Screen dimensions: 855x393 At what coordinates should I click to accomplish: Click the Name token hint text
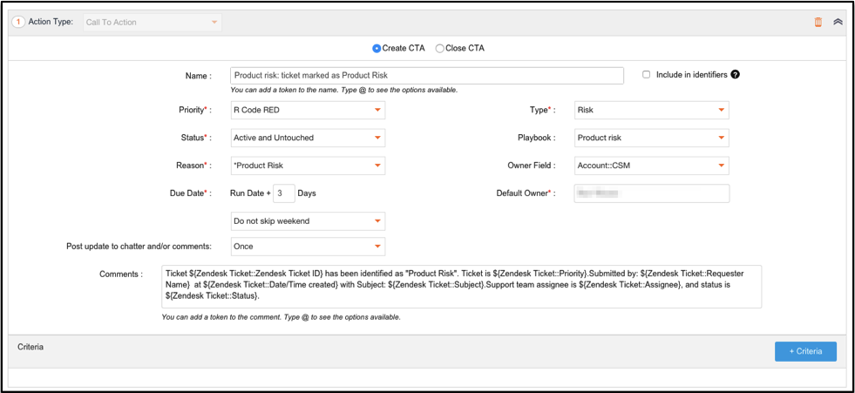point(344,90)
